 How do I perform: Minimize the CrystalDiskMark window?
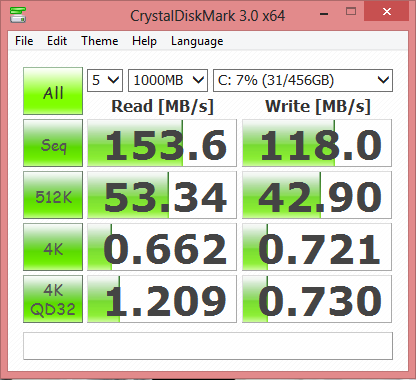coord(324,13)
